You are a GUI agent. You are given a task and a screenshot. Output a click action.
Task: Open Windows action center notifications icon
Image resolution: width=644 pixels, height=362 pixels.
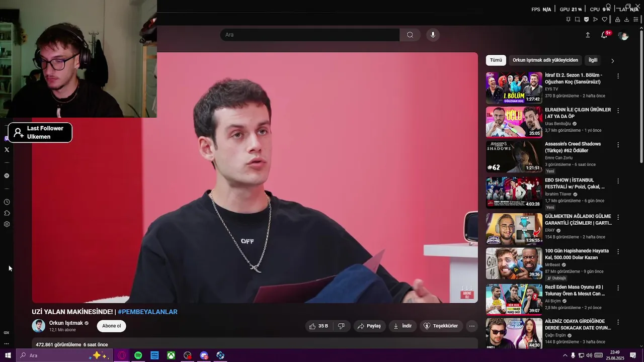pos(633,355)
